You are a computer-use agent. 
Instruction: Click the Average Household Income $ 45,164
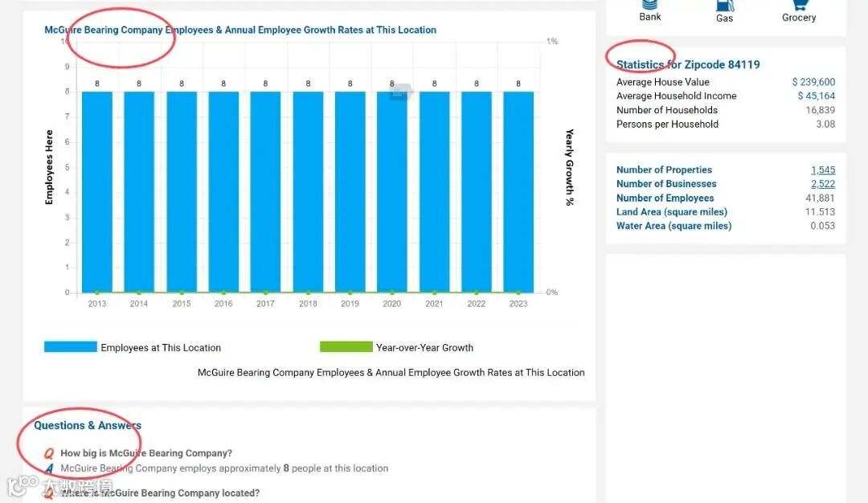point(816,96)
